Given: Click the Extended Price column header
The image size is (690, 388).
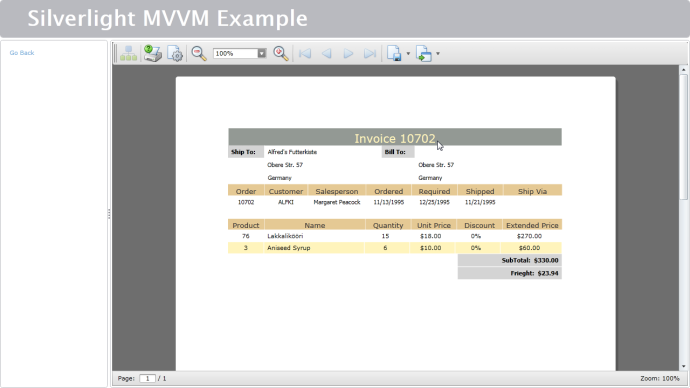Looking at the screenshot, I should [532, 225].
